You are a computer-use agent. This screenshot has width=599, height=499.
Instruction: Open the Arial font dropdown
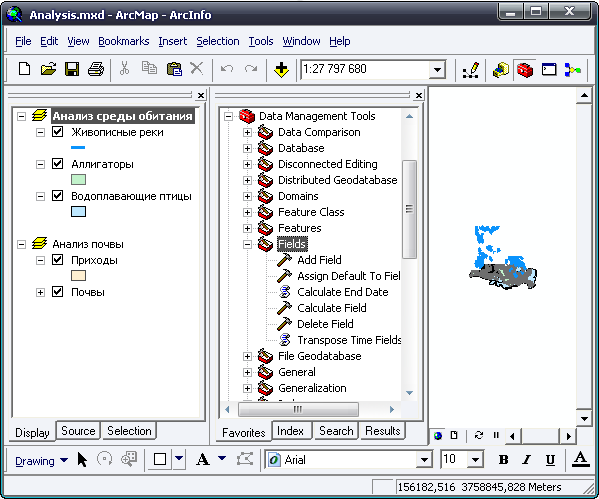pos(424,460)
